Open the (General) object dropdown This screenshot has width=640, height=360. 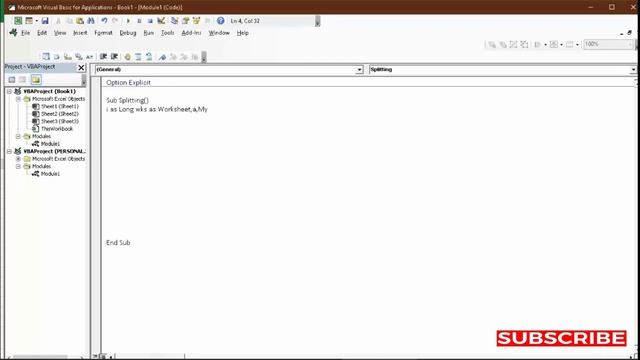pos(359,70)
